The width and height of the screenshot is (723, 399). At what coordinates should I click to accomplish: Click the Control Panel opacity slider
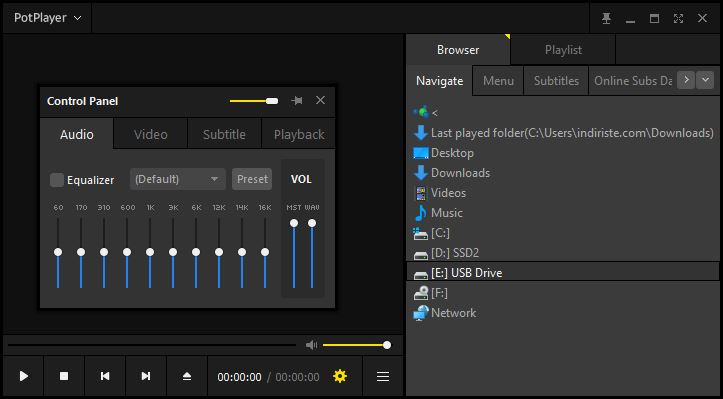(x=254, y=101)
